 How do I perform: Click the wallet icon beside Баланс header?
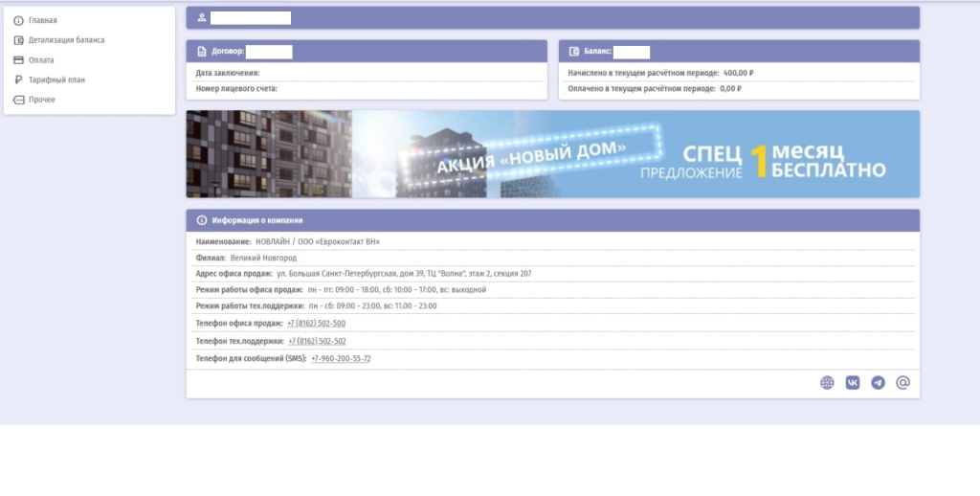(x=574, y=52)
